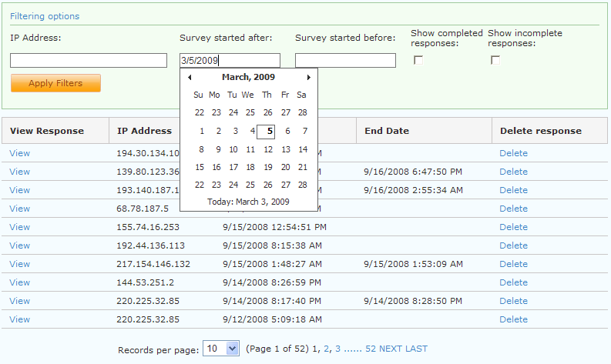The height and width of the screenshot is (364, 611).
Task: Jump to the LAST results page
Action: pos(415,349)
